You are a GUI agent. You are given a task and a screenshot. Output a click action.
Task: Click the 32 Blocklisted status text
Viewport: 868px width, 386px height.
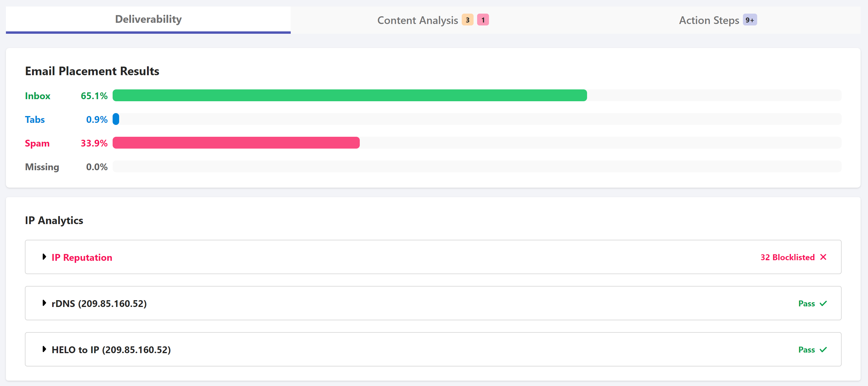pos(787,258)
